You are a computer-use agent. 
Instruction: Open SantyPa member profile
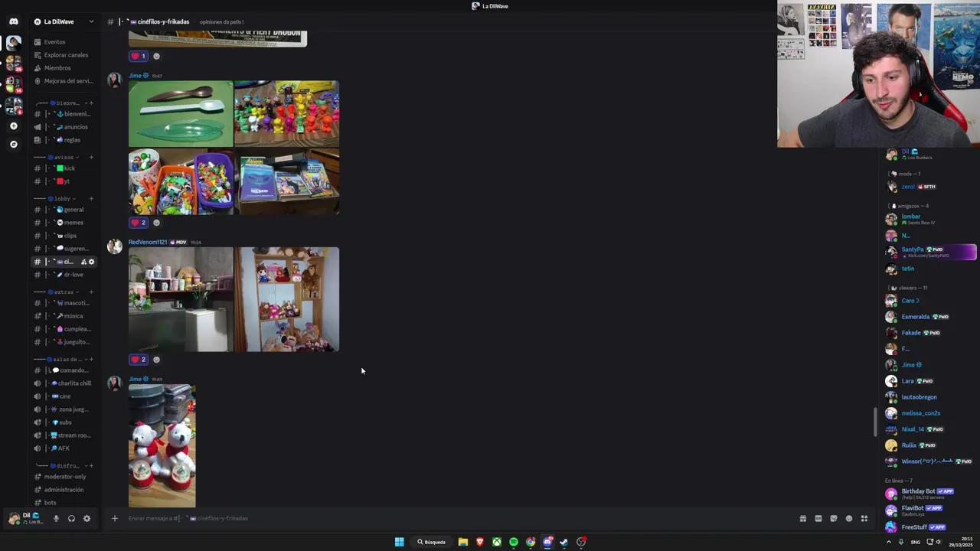[x=930, y=252]
